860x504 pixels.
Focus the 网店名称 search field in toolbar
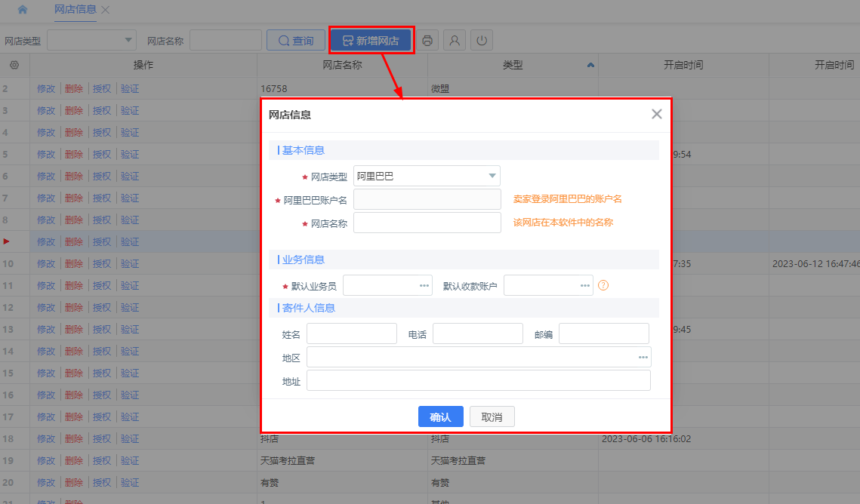pyautogui.click(x=226, y=40)
